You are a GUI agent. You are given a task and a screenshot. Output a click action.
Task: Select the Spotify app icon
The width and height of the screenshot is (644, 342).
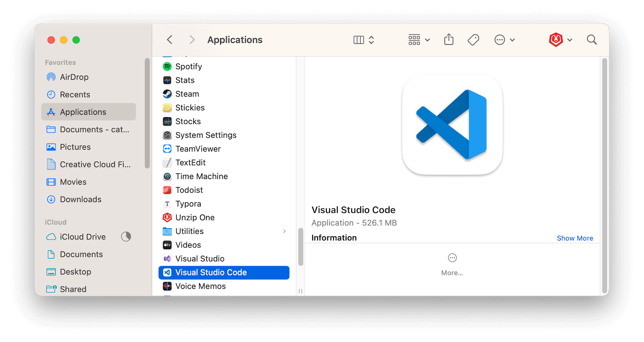pos(167,66)
